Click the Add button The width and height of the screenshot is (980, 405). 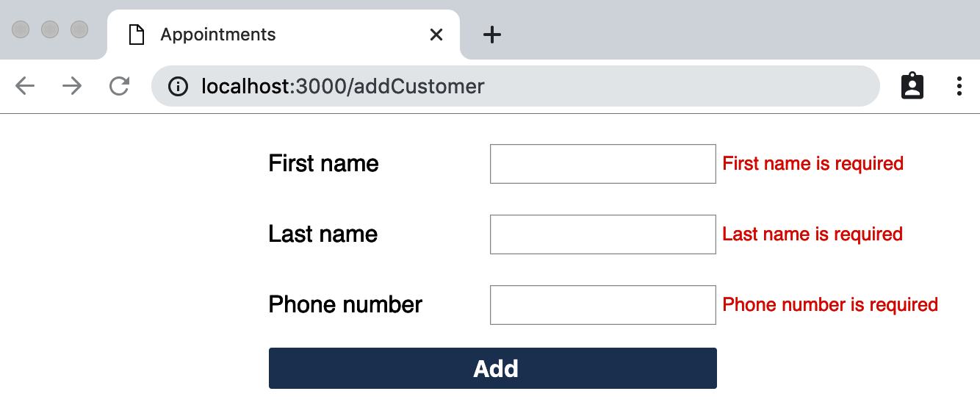[x=493, y=368]
